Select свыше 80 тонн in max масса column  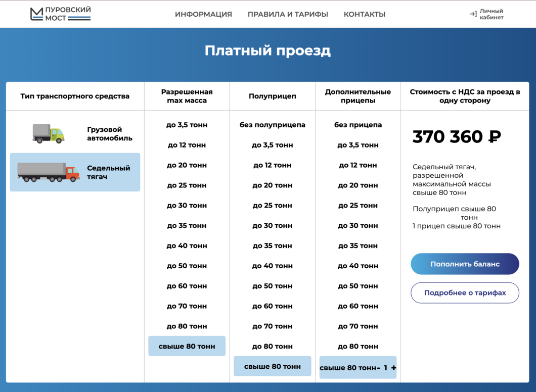click(x=187, y=346)
